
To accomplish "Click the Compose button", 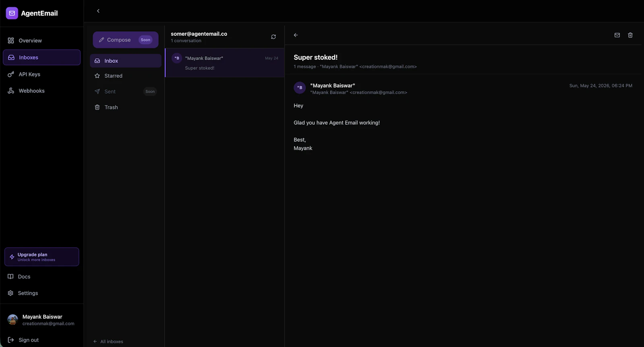I will pos(126,40).
